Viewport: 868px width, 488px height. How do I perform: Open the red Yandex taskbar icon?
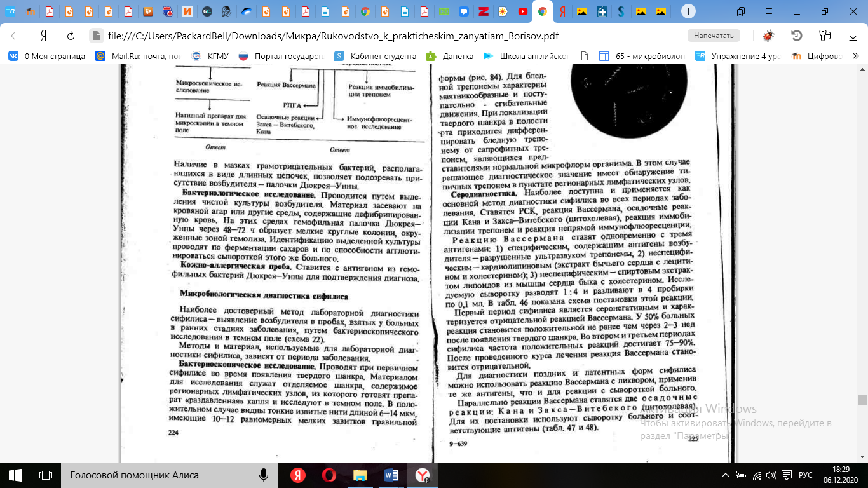(298, 475)
